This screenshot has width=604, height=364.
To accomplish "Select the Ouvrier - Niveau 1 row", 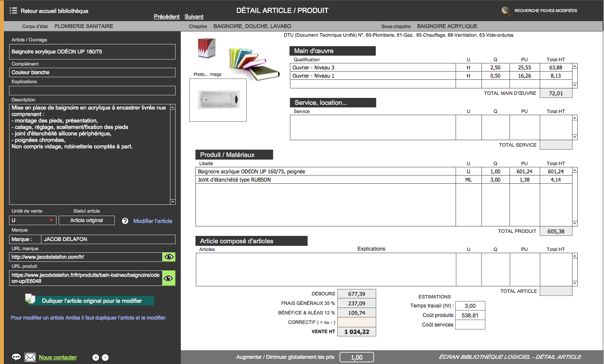I will pos(431,76).
